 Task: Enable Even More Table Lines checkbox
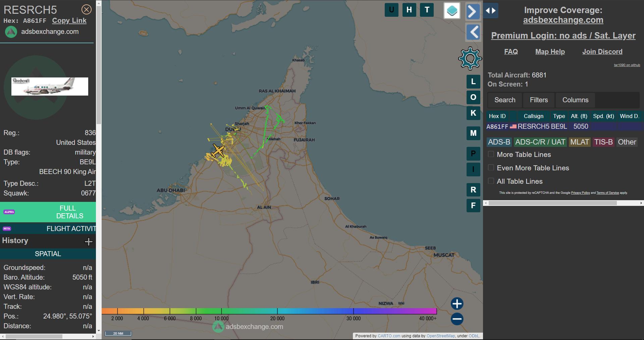click(491, 168)
